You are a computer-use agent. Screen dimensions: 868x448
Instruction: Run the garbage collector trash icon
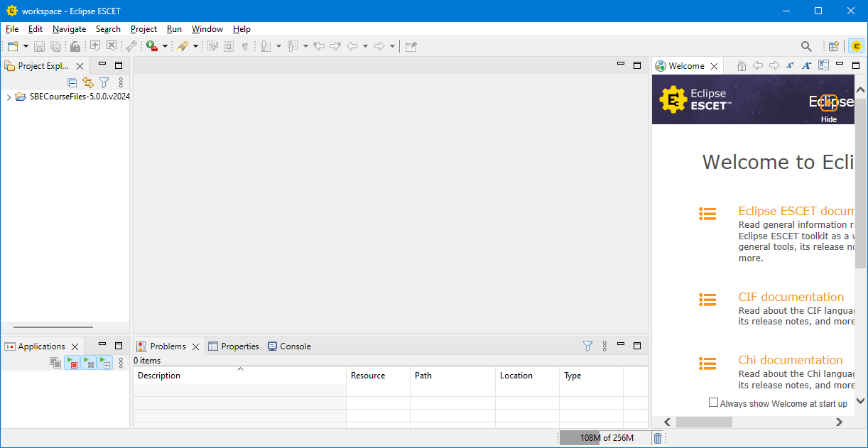click(658, 438)
